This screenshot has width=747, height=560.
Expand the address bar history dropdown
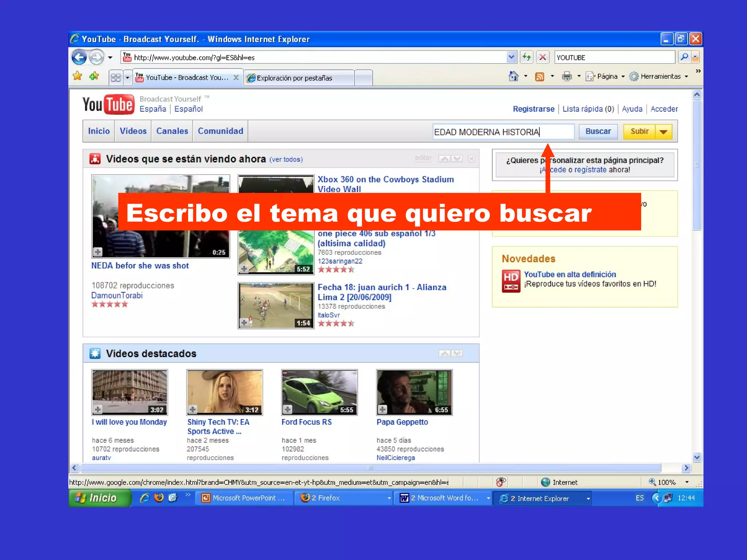coord(511,57)
